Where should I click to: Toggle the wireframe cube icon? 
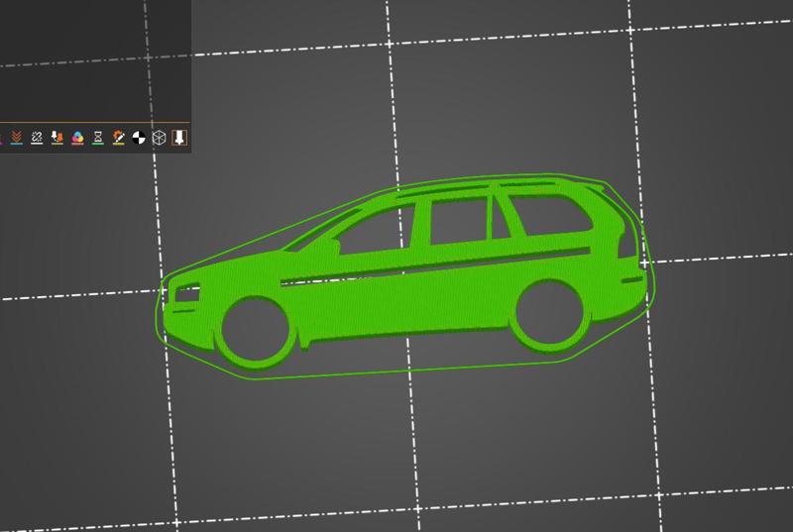click(159, 138)
